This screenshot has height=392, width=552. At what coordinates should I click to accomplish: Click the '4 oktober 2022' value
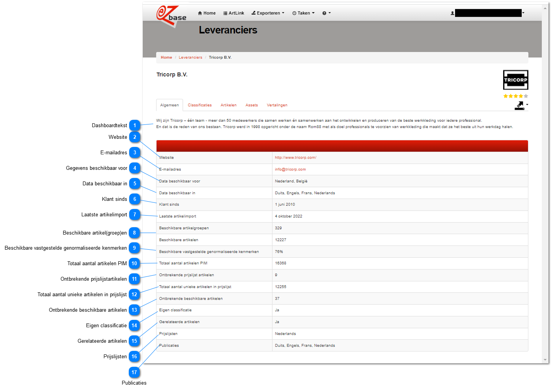coord(289,216)
